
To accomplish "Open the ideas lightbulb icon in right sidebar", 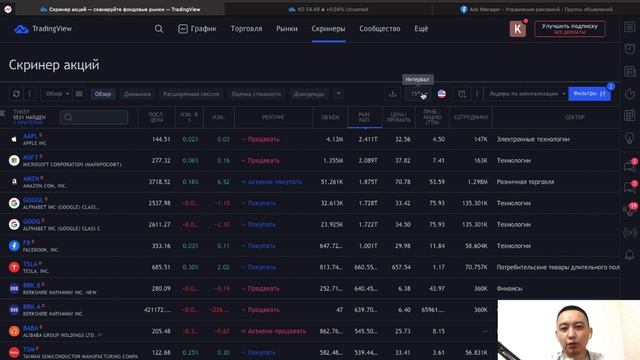I will [x=630, y=138].
